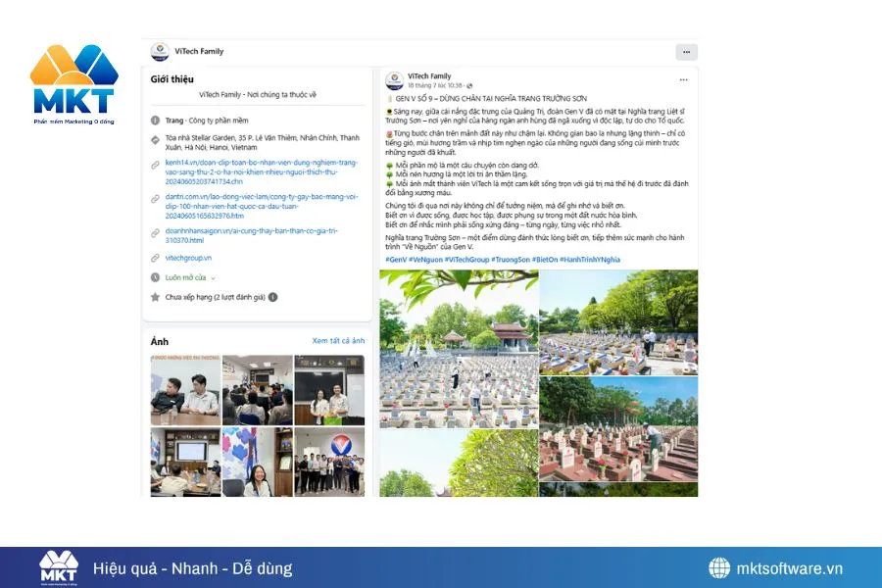Open the "Xem tất cả ảnh" link

338,341
